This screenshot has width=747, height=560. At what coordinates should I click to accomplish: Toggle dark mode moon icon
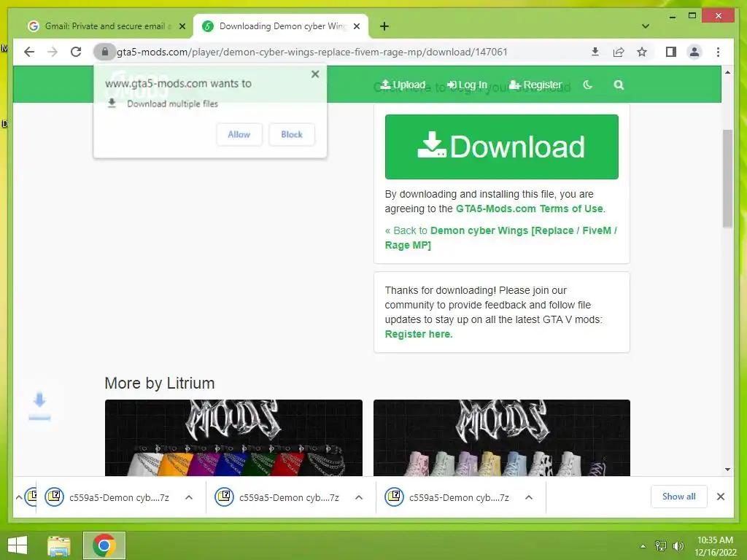[588, 85]
